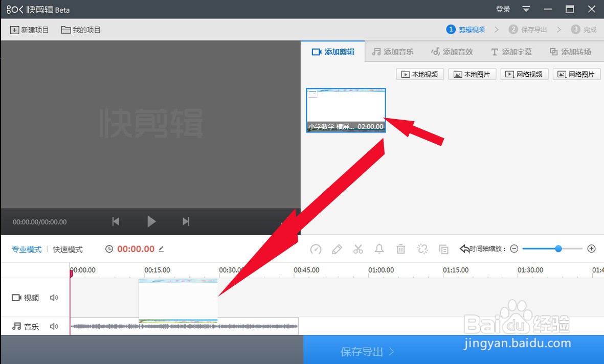The image size is (604, 364).
Task: Click the music (音乐) track label
Action: 26,327
